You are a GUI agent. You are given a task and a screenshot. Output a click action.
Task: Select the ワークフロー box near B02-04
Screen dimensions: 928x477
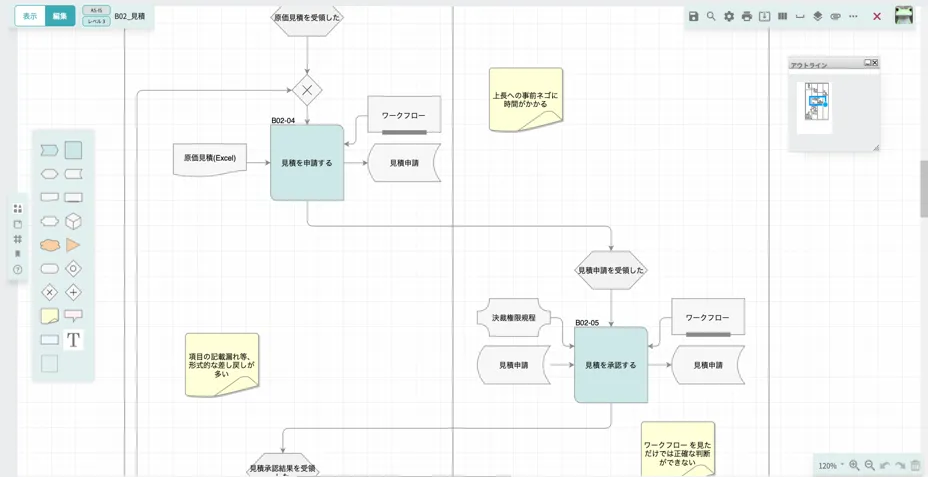tap(404, 115)
